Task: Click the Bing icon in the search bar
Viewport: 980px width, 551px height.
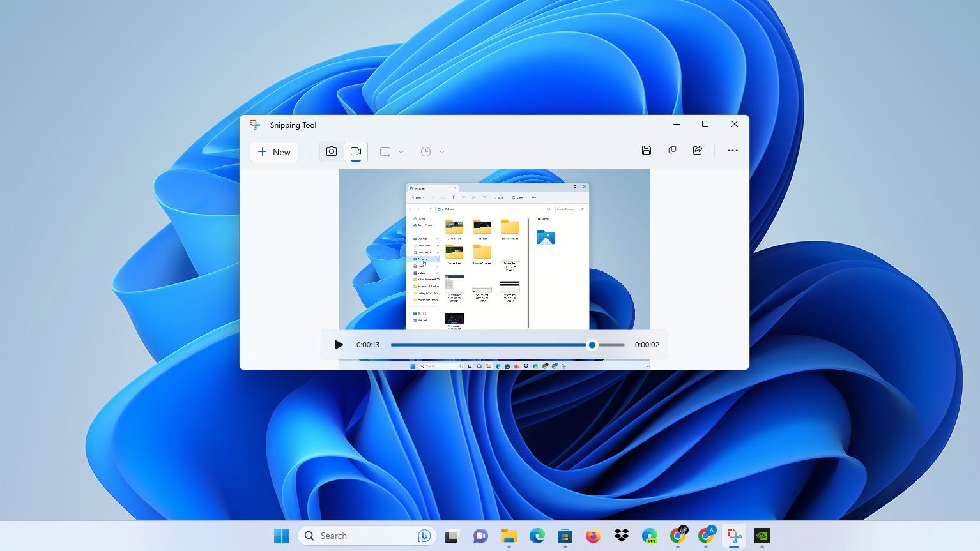Action: pos(424,536)
